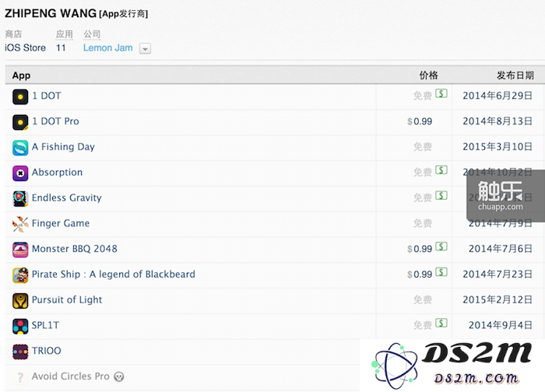
Task: Click the ZHIPENG WANG publisher title
Action: (x=51, y=13)
